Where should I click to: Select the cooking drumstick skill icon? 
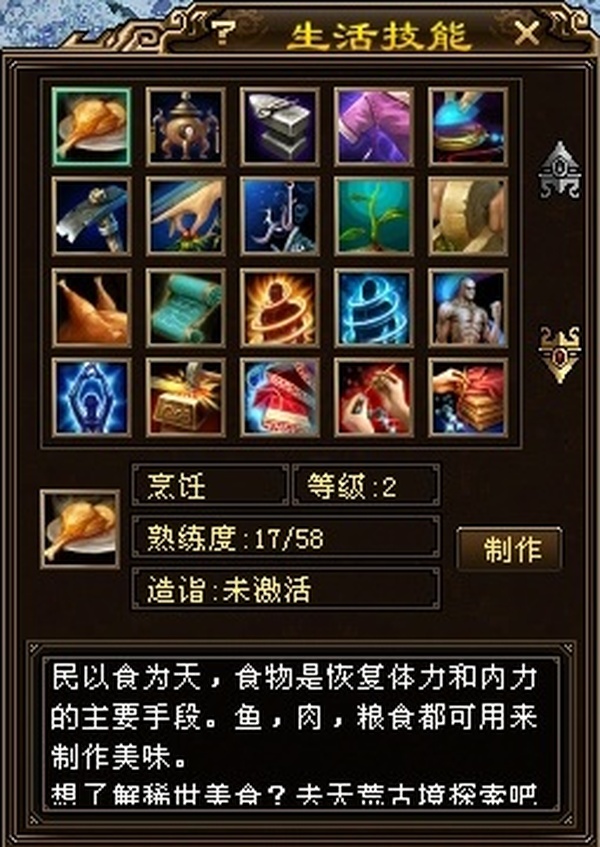point(91,126)
